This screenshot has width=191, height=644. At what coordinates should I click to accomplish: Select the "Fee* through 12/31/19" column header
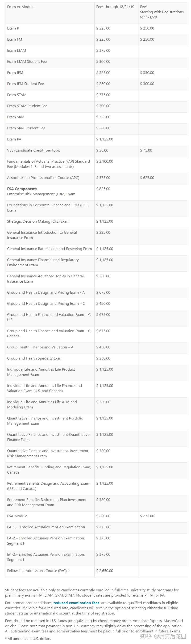click(115, 7)
